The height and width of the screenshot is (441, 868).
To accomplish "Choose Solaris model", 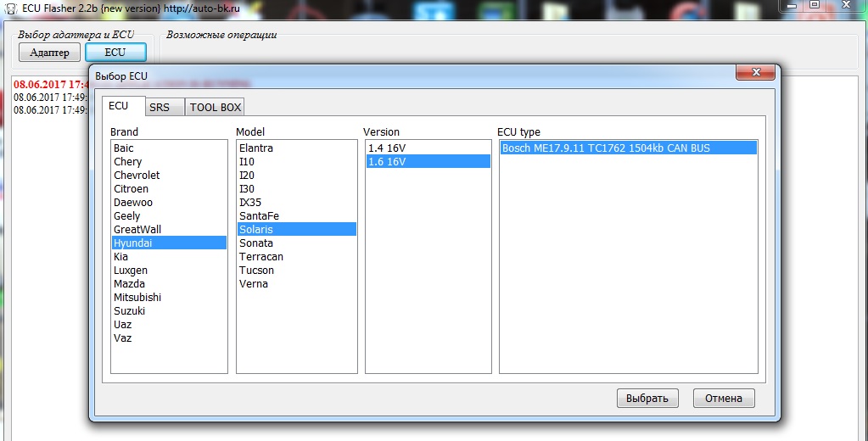I will point(297,229).
